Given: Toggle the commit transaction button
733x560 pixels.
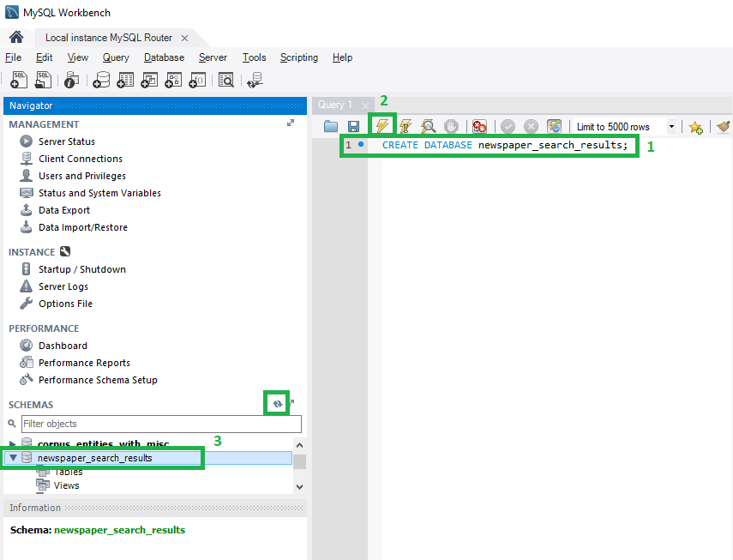Looking at the screenshot, I should [x=508, y=126].
